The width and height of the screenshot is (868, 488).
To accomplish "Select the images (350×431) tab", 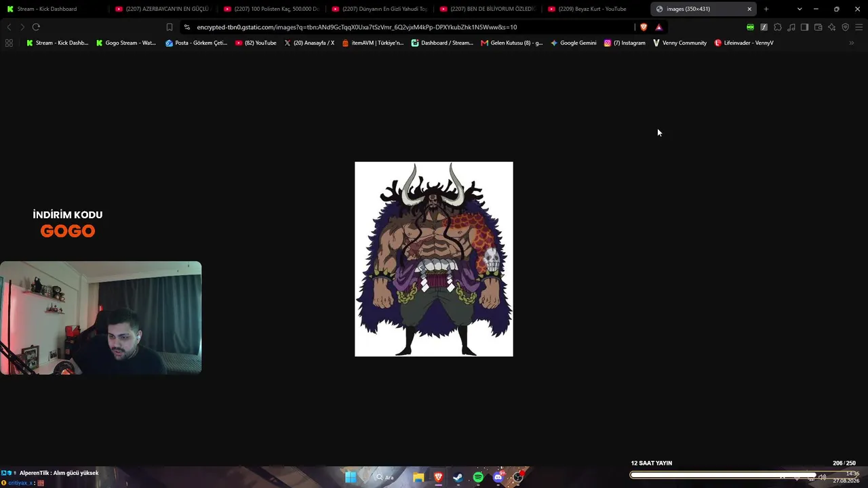I will pyautogui.click(x=704, y=9).
